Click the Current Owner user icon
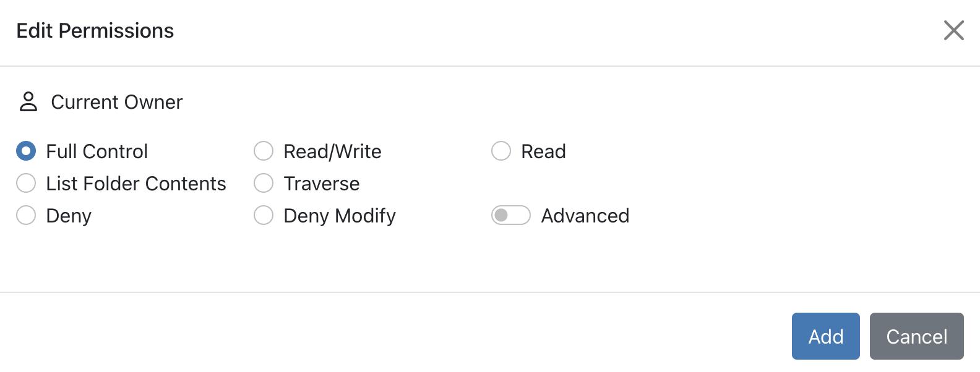980x372 pixels. [x=28, y=101]
